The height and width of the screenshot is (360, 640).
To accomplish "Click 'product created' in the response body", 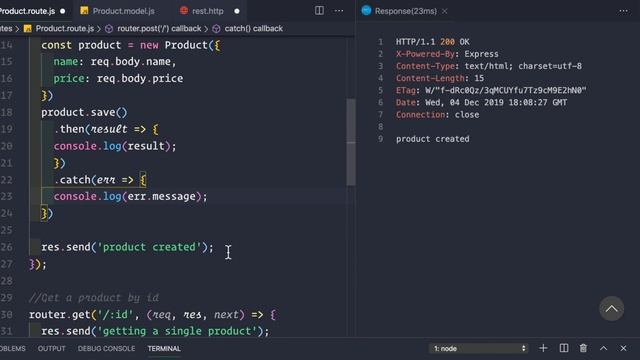I will [433, 139].
